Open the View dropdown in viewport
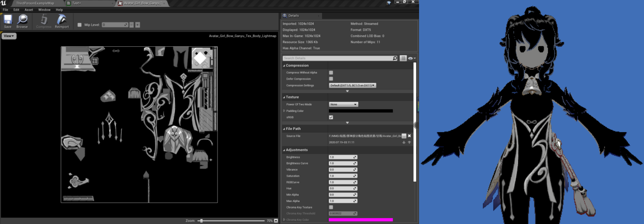Image resolution: width=644 pixels, height=224 pixels. [9, 36]
